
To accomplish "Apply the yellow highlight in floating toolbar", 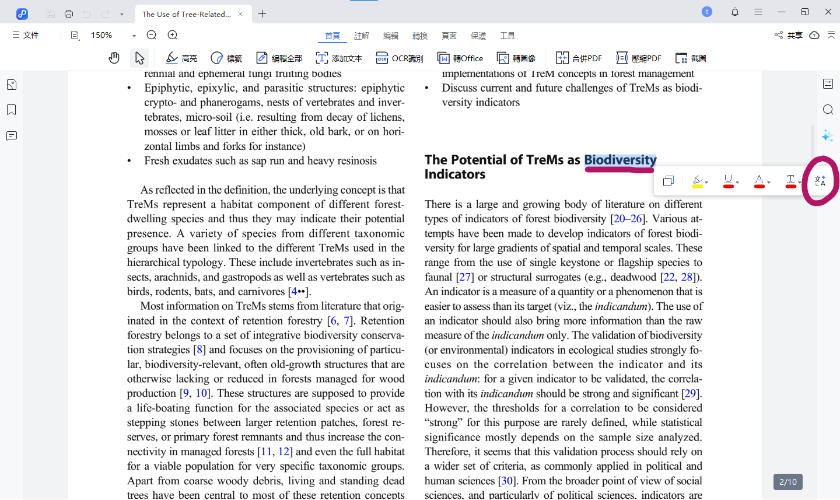I will tap(698, 182).
